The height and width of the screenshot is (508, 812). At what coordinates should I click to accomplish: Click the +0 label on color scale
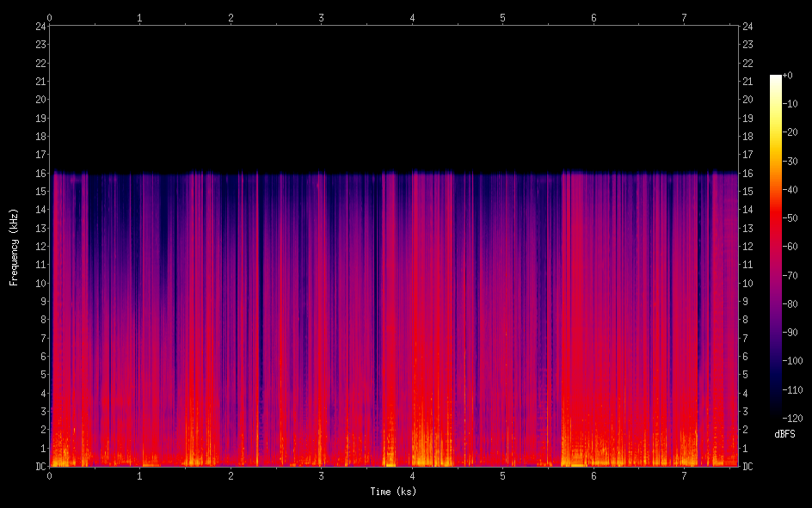[x=787, y=76]
